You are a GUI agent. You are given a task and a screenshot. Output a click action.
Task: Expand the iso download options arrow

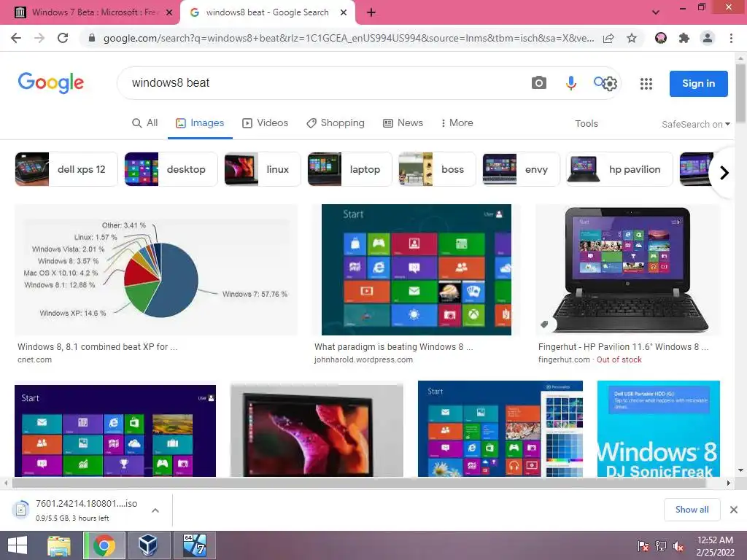155,510
